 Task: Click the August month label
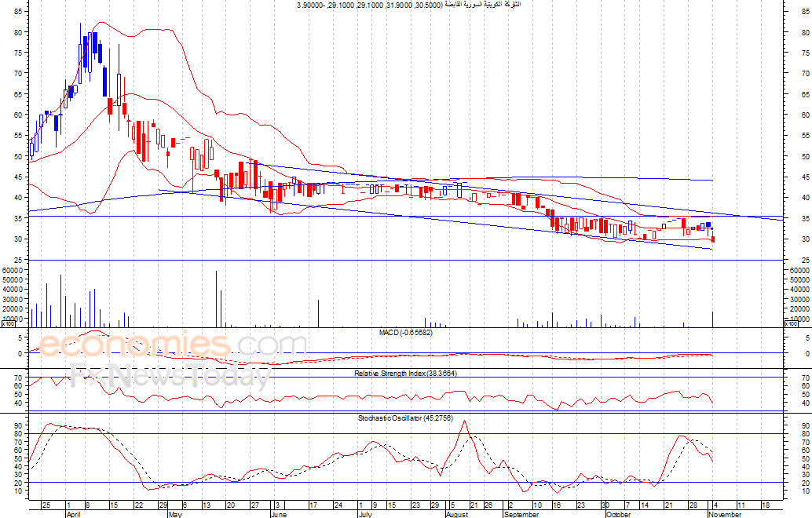pyautogui.click(x=456, y=515)
